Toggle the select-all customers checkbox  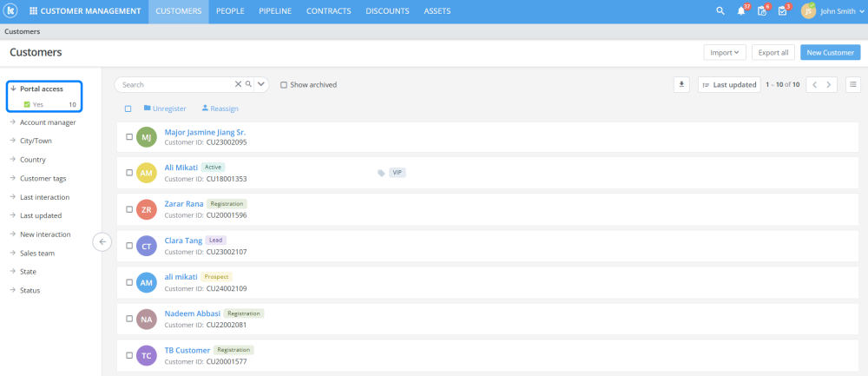click(x=128, y=109)
